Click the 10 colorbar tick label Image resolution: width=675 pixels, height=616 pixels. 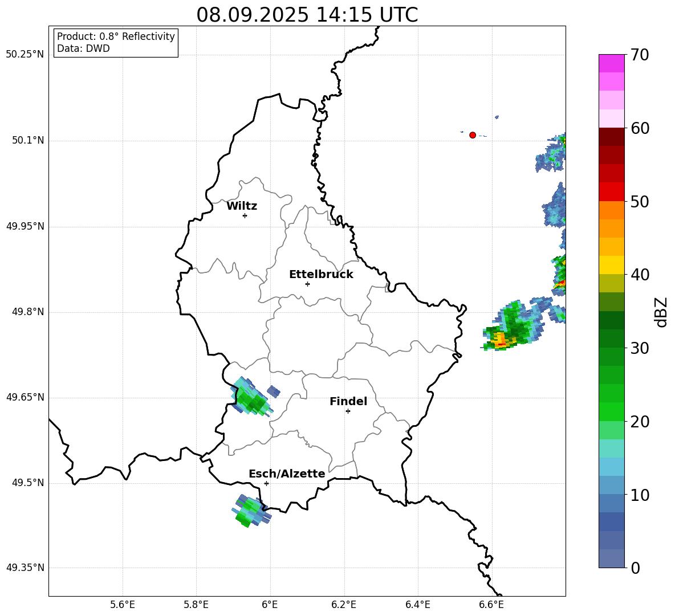click(x=640, y=495)
